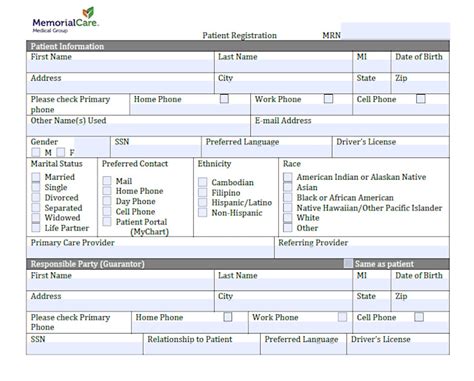This screenshot has height=381, width=474.
Task: Check the M gender box
Action: pyautogui.click(x=36, y=152)
